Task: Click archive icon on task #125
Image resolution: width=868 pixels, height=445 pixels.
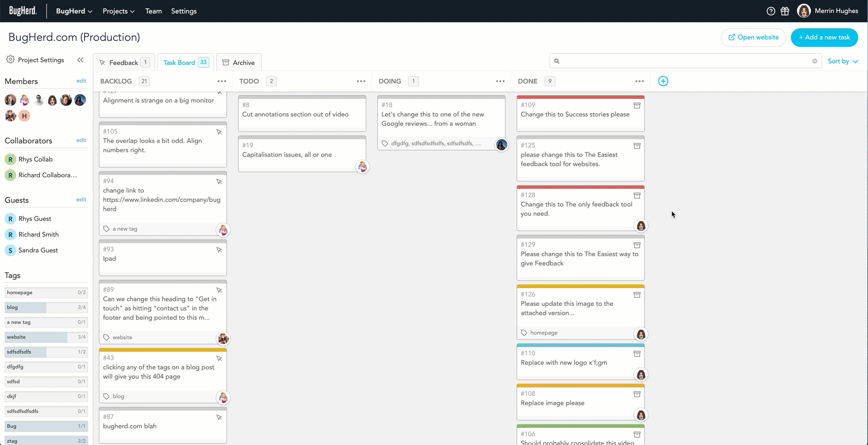Action: click(637, 146)
